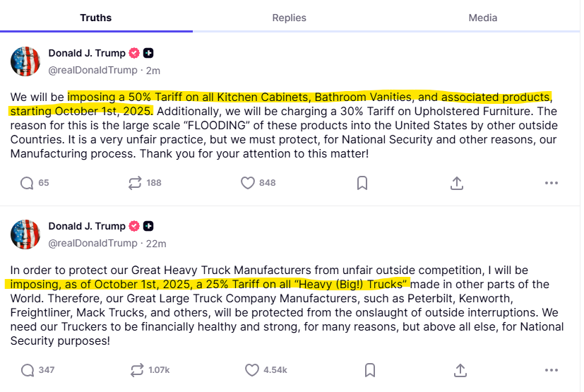Bookmark the kitchen cabinets tariff post
This screenshot has height=392, width=584.
tap(362, 183)
